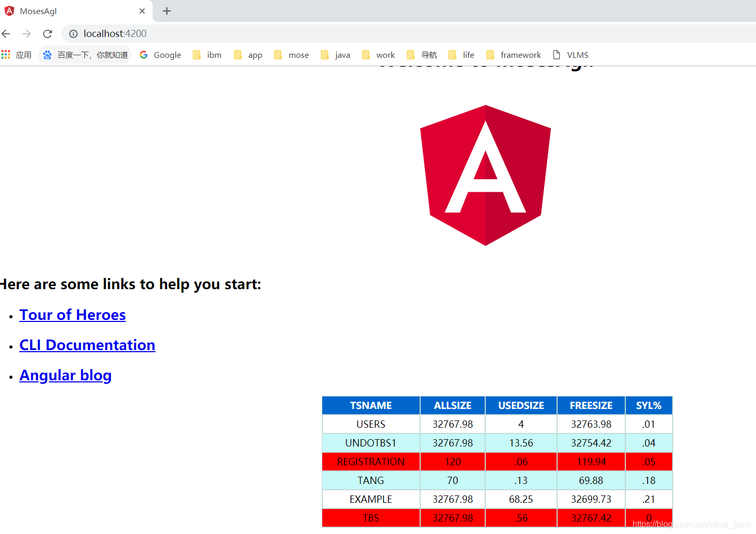
Task: Click the 32754.42 free size value
Action: pos(591,443)
